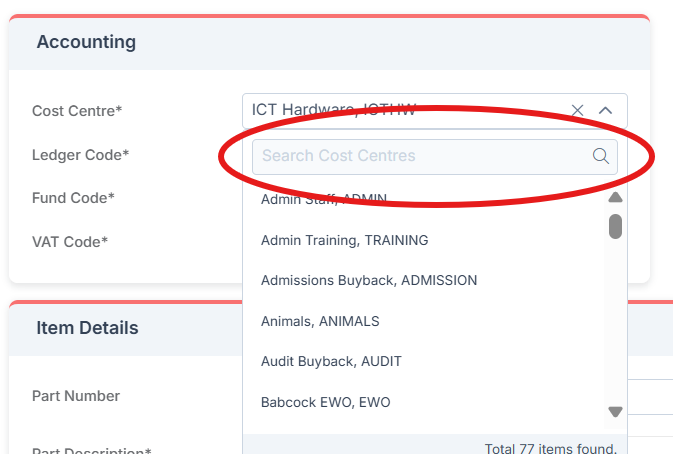Click the list scrollbar down arrow
The width and height of the screenshot is (673, 454).
[615, 411]
